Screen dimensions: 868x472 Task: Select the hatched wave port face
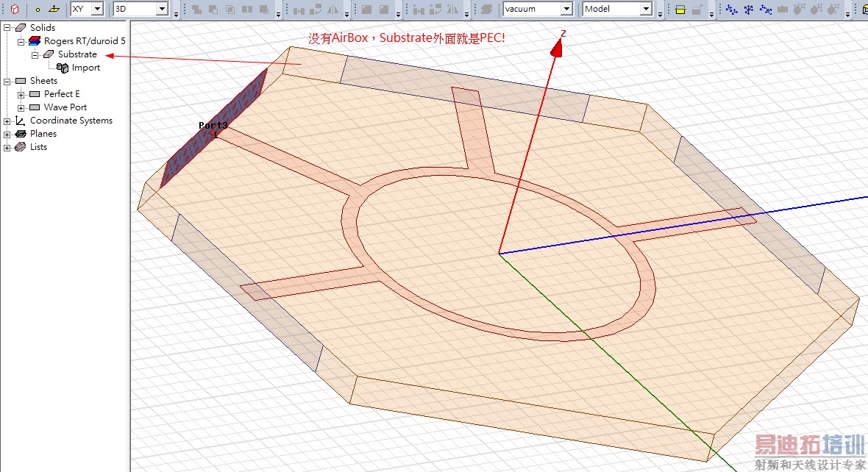[213, 128]
